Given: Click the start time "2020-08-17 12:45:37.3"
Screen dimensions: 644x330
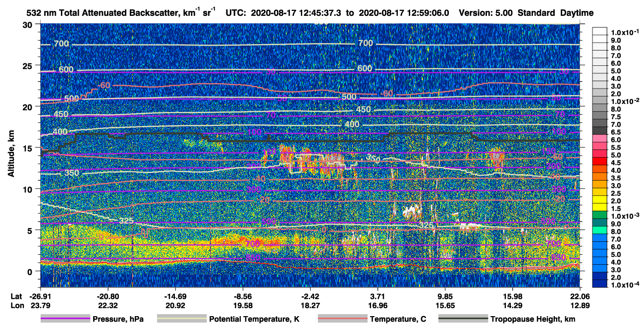Looking at the screenshot, I should point(296,13).
